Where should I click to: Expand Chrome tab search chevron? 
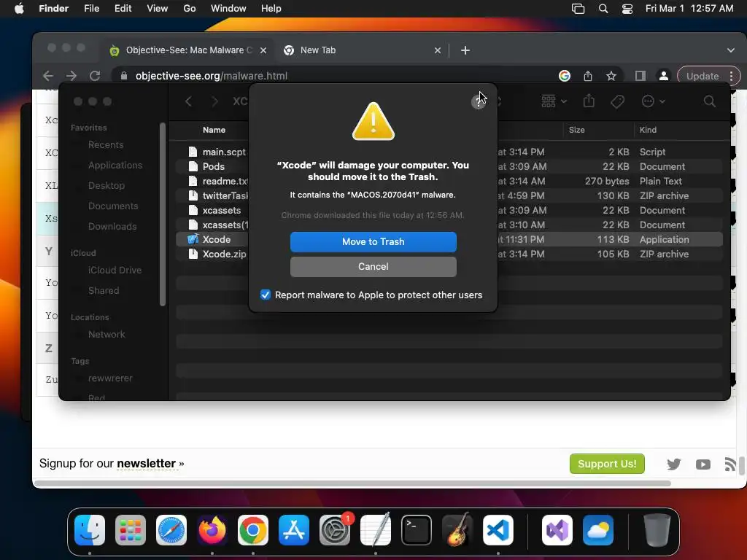pos(731,50)
